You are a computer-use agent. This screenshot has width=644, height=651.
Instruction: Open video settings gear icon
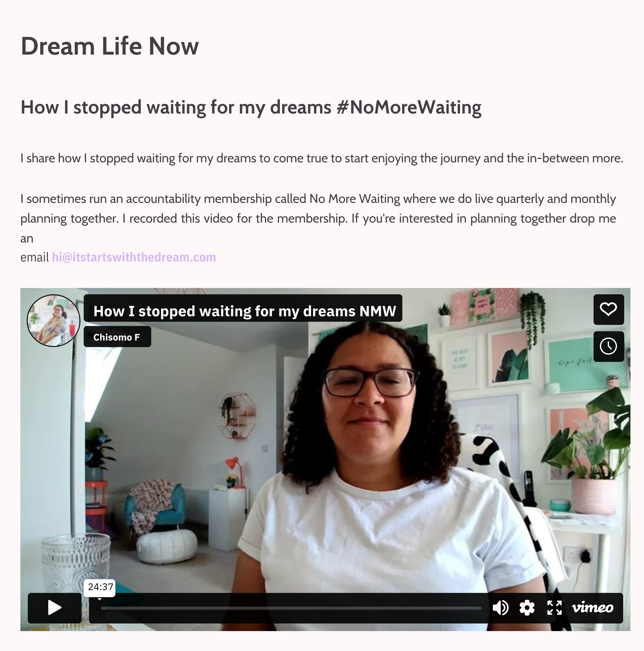tap(527, 608)
